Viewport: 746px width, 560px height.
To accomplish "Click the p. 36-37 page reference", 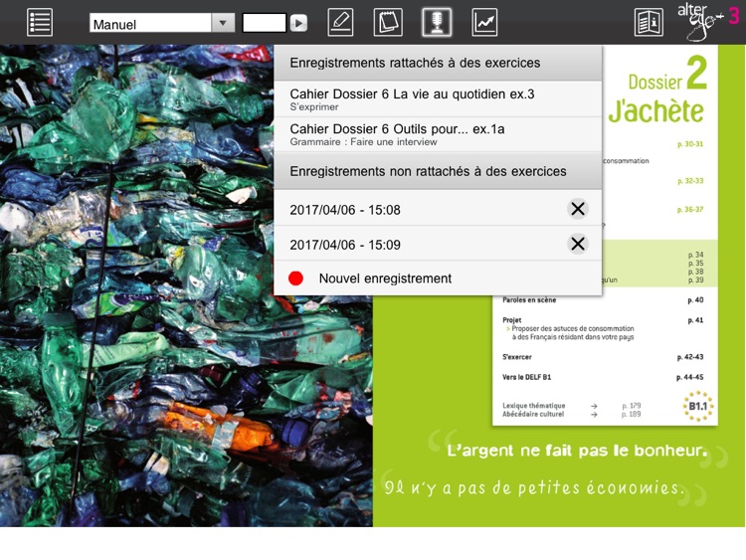I will click(x=690, y=210).
